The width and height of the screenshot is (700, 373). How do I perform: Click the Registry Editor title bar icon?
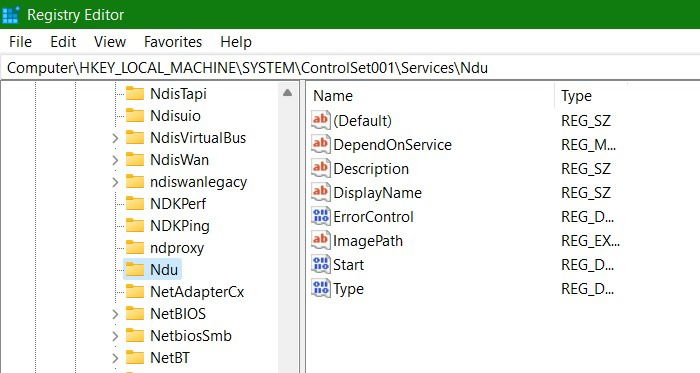click(10, 15)
